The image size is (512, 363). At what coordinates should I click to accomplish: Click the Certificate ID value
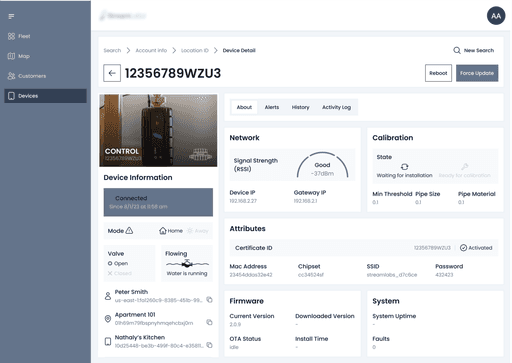[x=432, y=248]
